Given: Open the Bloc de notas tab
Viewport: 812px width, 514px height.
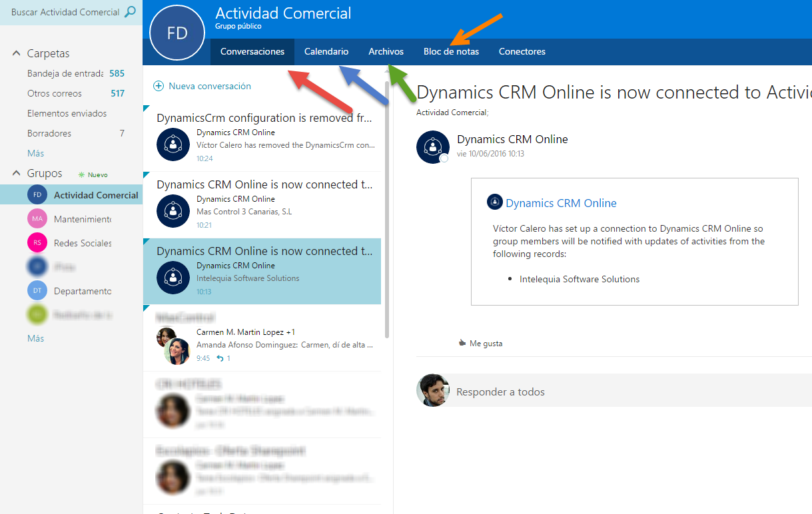Looking at the screenshot, I should (451, 51).
